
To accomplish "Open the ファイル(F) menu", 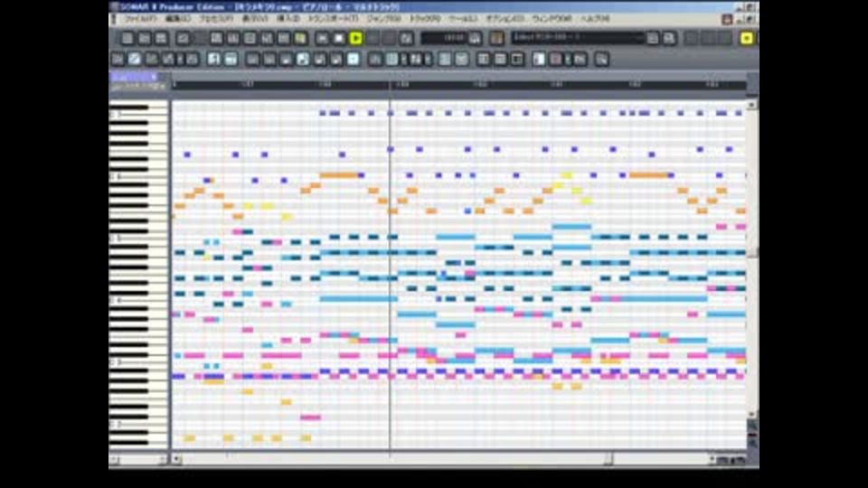I will click(x=141, y=19).
